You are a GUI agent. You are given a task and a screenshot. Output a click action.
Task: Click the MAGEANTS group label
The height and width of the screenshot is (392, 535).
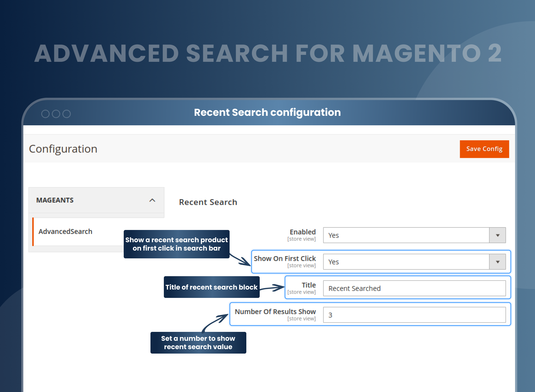pos(55,200)
